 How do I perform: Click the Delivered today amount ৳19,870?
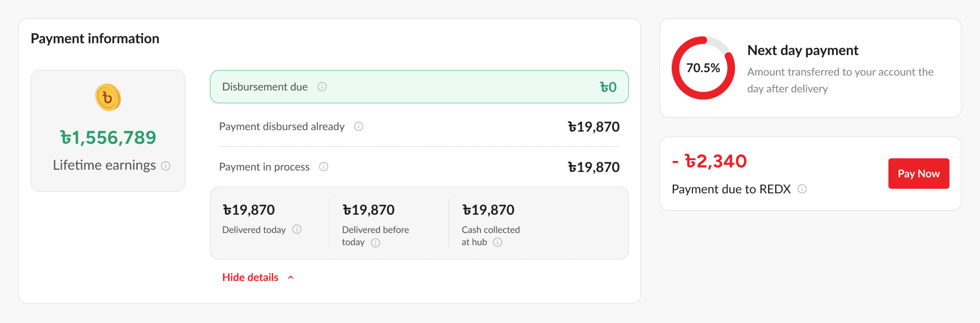point(248,210)
